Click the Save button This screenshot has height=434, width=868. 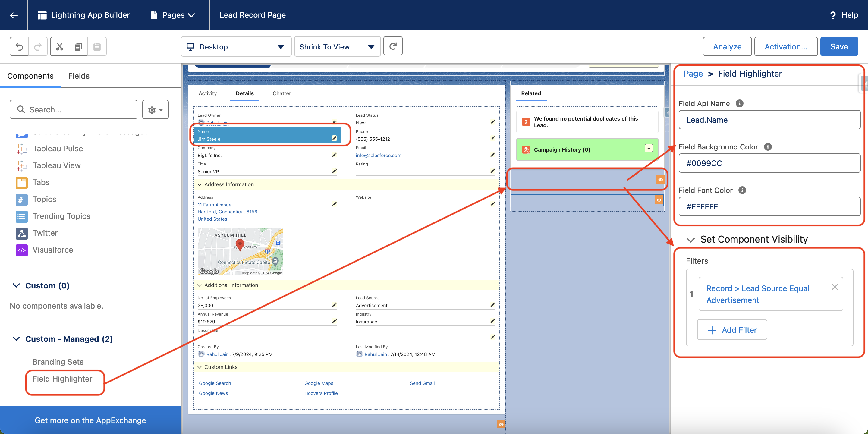click(x=839, y=46)
